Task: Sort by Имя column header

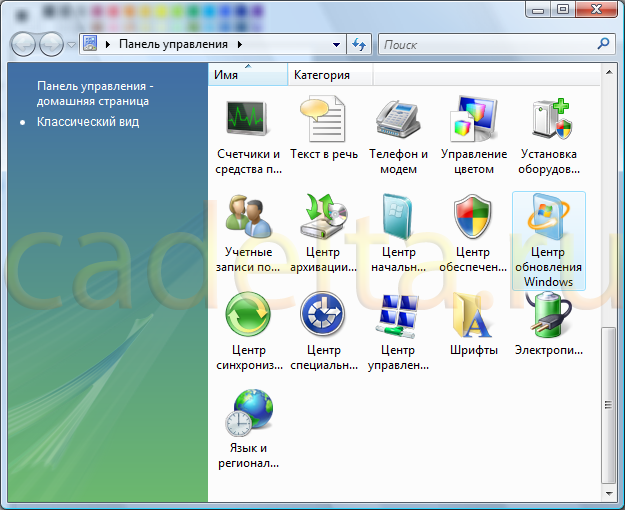Action: point(248,75)
